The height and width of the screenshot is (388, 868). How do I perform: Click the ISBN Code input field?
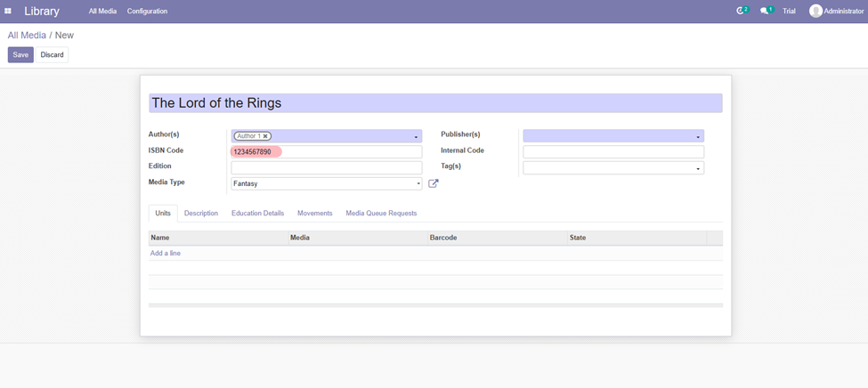point(327,151)
